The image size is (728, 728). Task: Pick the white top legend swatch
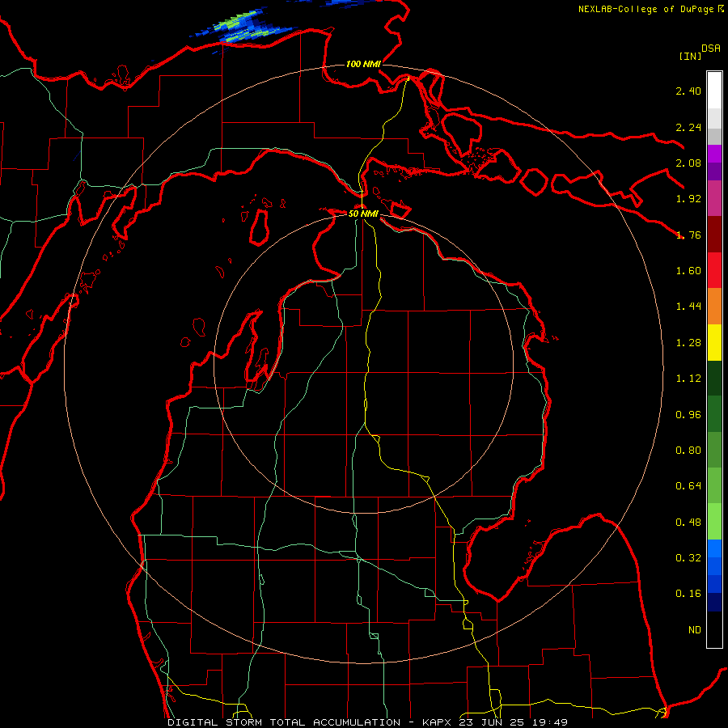tap(714, 91)
